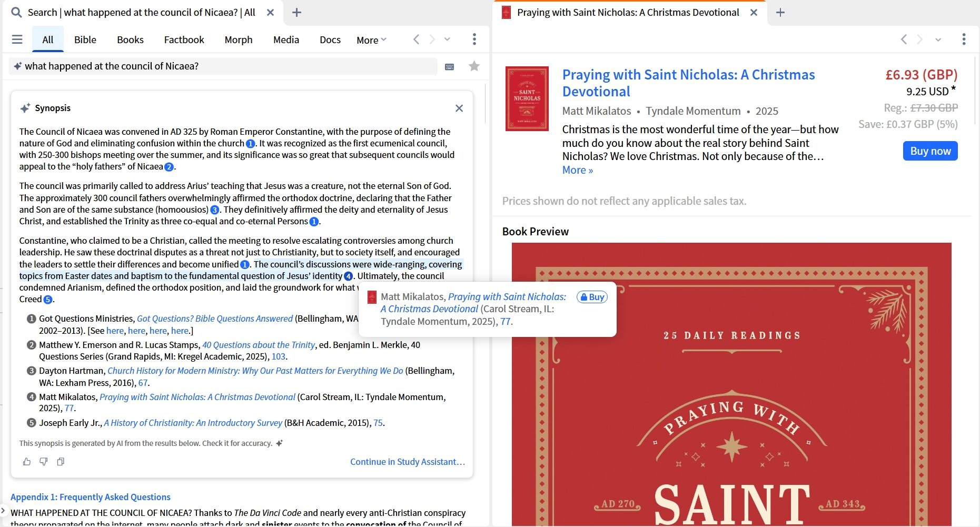Open page 75 citation link

(378, 423)
